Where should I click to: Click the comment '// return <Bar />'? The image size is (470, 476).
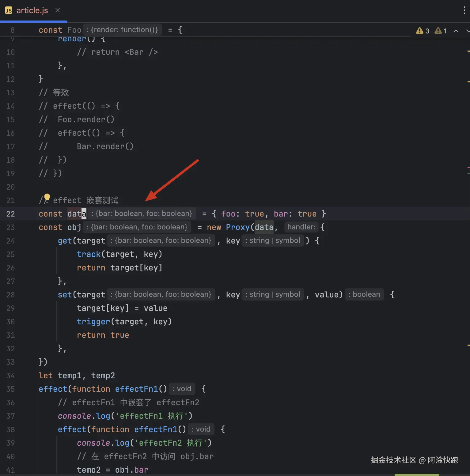pyautogui.click(x=117, y=52)
